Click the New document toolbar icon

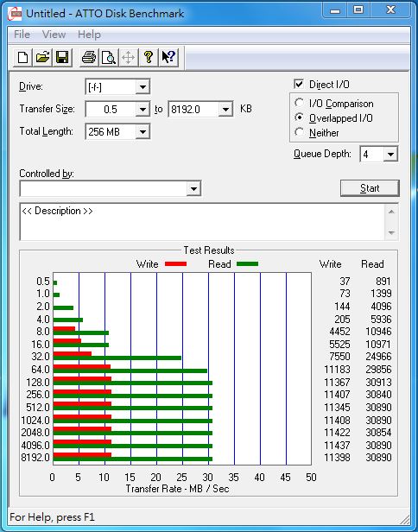22,57
